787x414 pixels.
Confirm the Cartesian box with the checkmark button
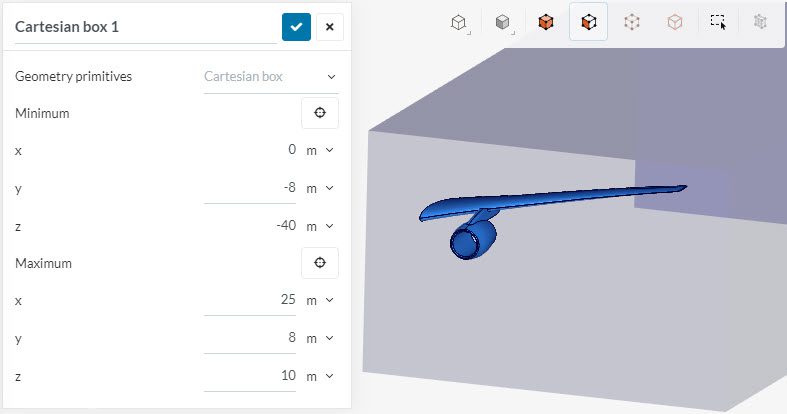pyautogui.click(x=296, y=27)
